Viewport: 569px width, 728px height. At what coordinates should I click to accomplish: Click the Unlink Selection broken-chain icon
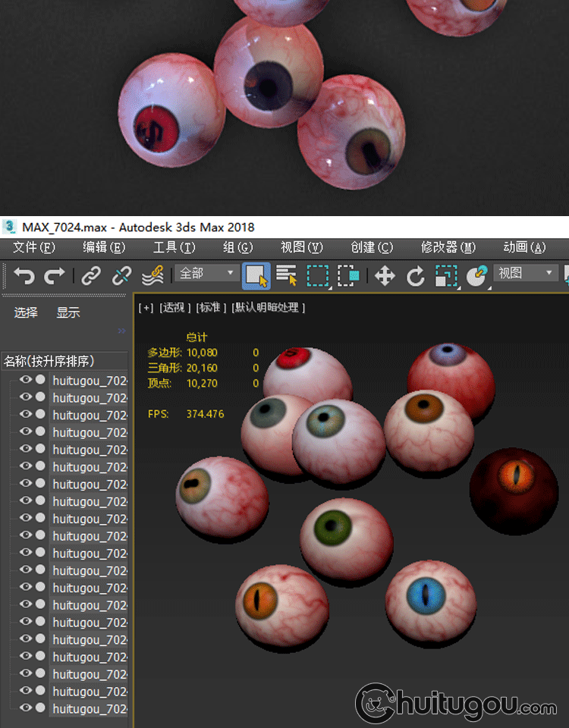coord(121,275)
